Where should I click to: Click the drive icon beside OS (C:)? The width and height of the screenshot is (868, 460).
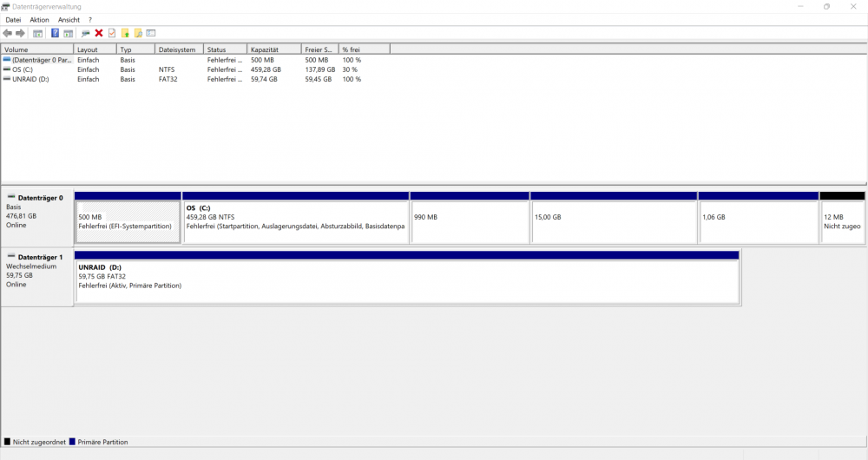coord(7,69)
